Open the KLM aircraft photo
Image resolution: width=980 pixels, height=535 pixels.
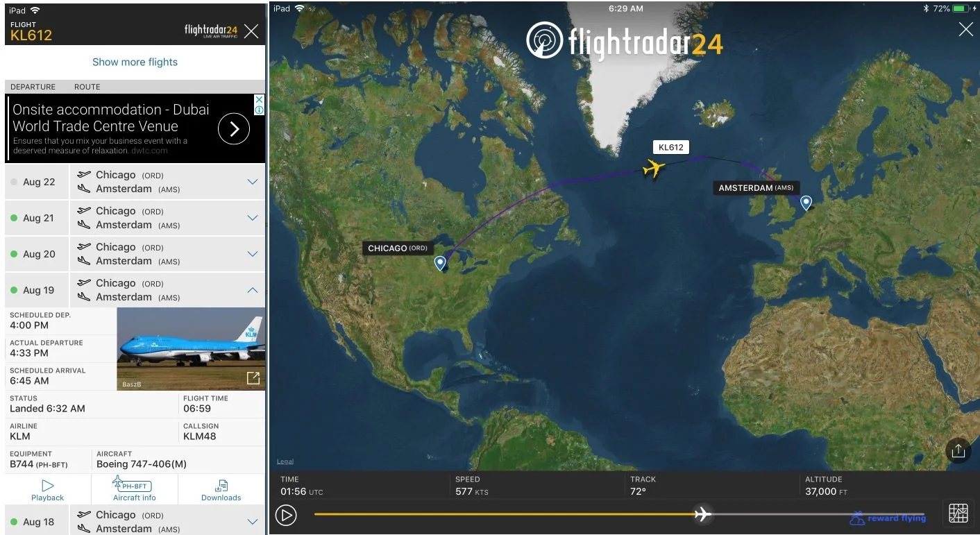pos(191,349)
